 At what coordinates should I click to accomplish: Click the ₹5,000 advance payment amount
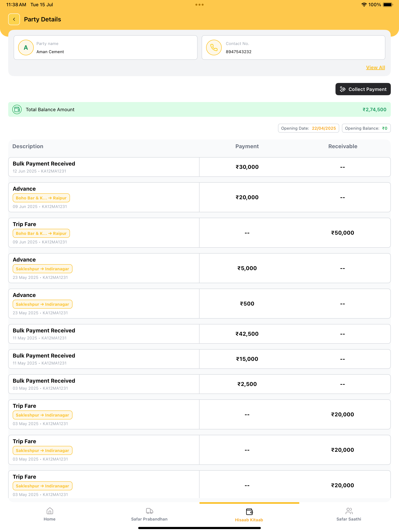pos(247,268)
